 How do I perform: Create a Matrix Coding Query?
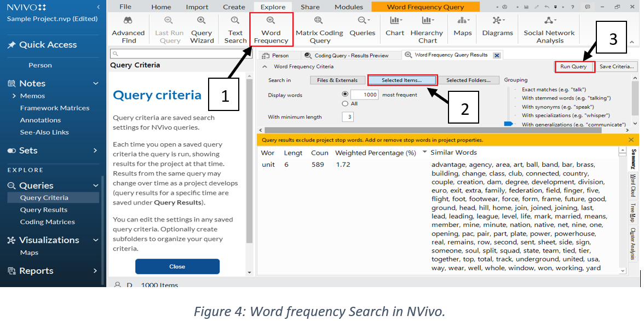319,33
